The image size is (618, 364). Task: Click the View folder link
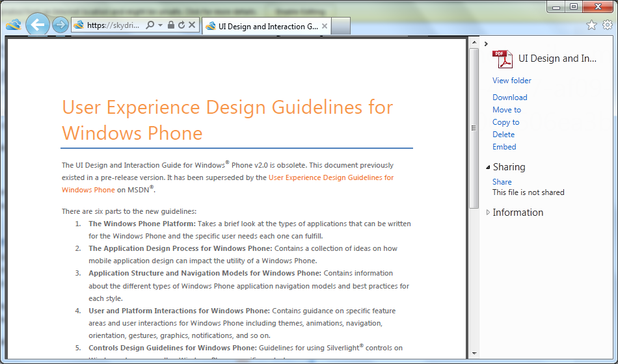511,81
